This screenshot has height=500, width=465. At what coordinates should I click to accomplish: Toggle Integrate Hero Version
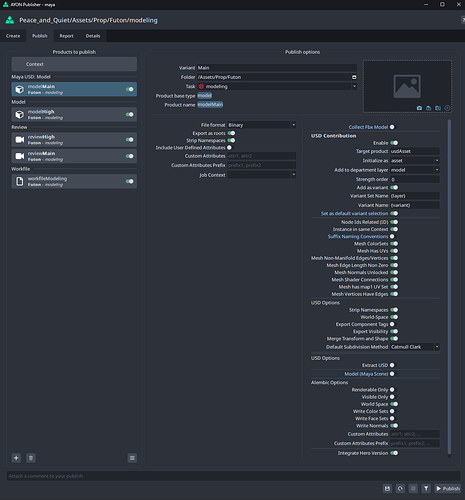394,453
